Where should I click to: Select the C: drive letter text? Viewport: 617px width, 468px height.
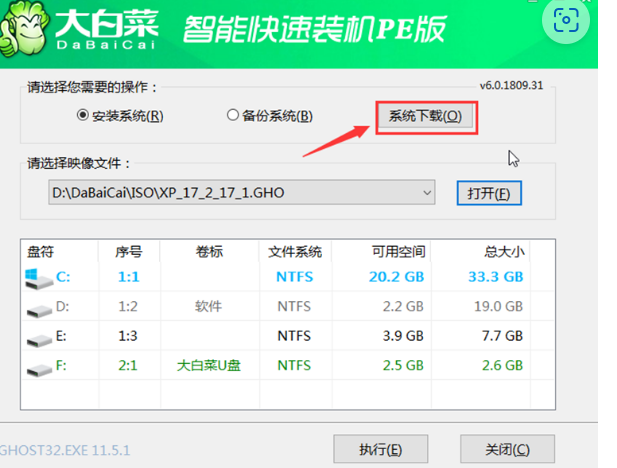click(x=63, y=277)
